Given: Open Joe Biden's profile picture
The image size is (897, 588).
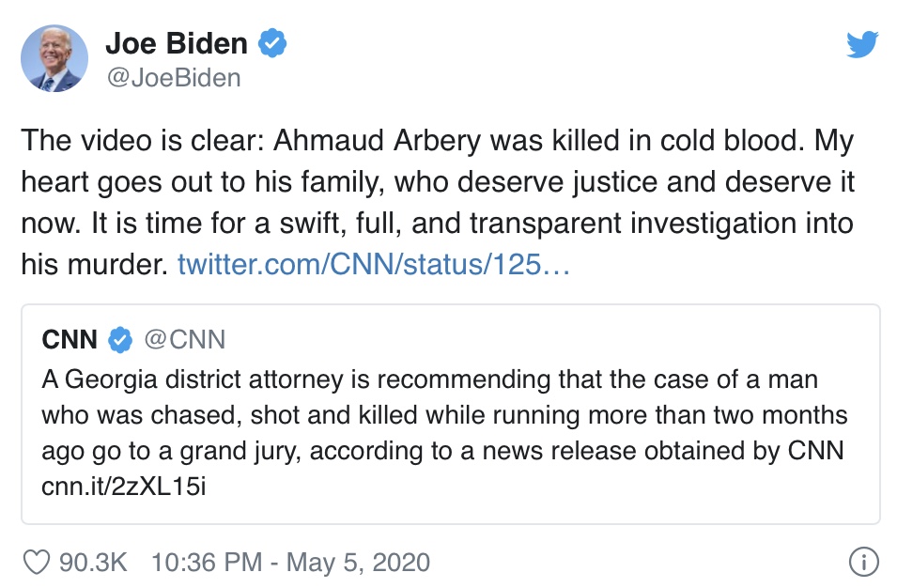Looking at the screenshot, I should point(54,58).
